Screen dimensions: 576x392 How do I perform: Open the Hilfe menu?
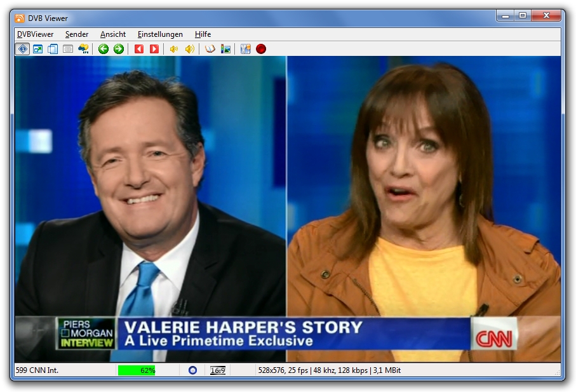[203, 34]
